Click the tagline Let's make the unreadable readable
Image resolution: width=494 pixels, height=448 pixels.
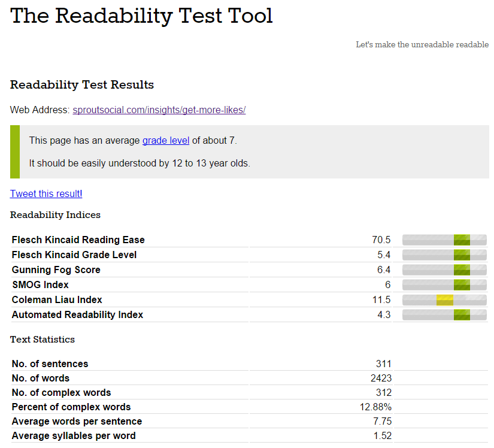(422, 45)
